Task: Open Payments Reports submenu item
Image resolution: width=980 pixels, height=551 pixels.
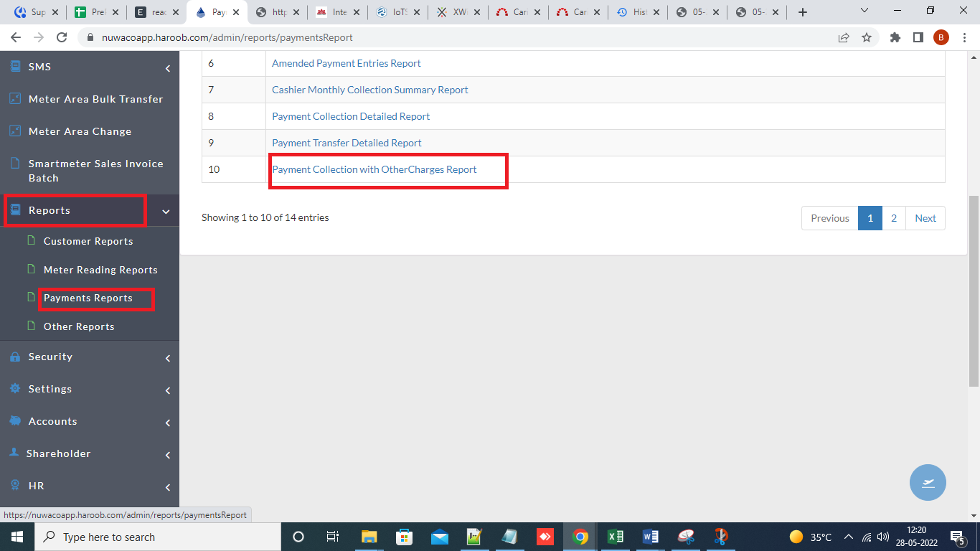Action: pos(88,298)
